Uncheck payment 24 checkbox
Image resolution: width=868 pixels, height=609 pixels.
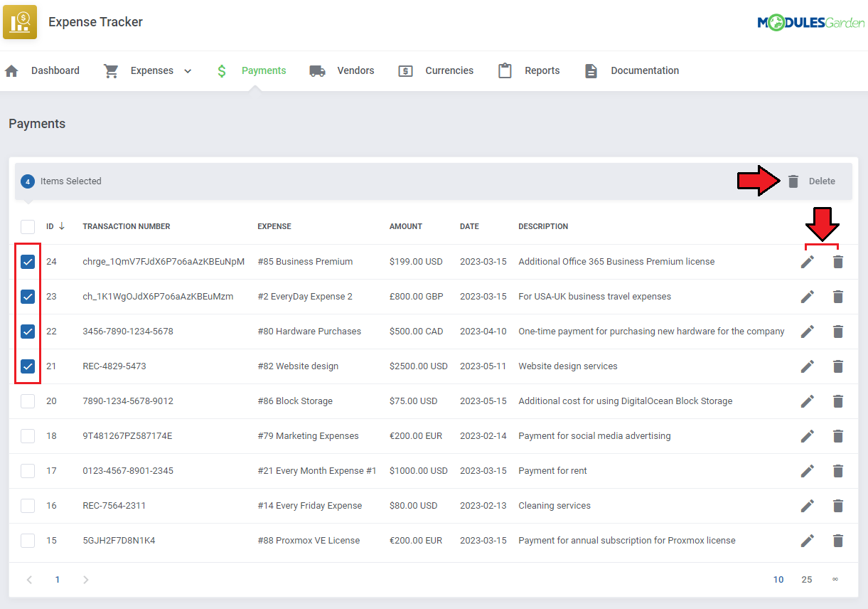tap(28, 262)
